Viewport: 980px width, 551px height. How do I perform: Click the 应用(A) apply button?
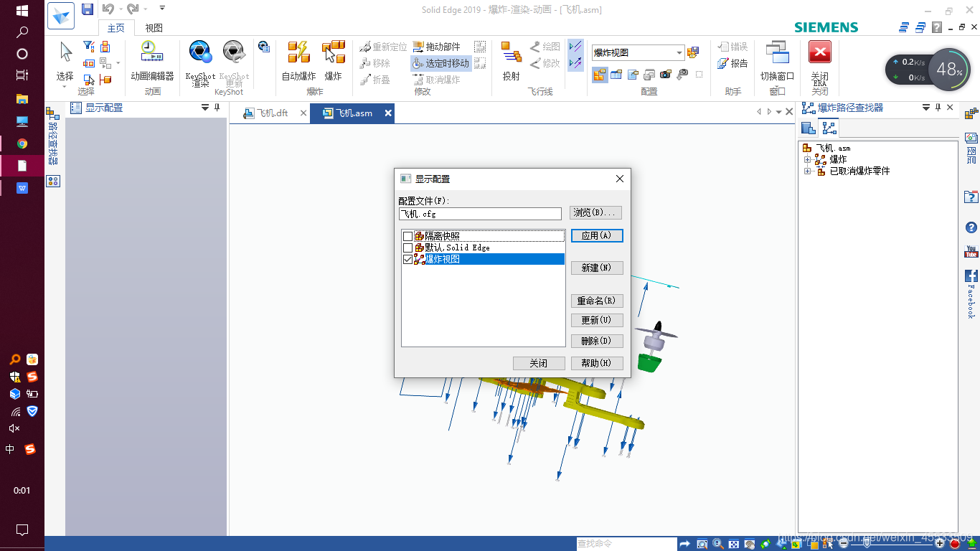tap(597, 236)
